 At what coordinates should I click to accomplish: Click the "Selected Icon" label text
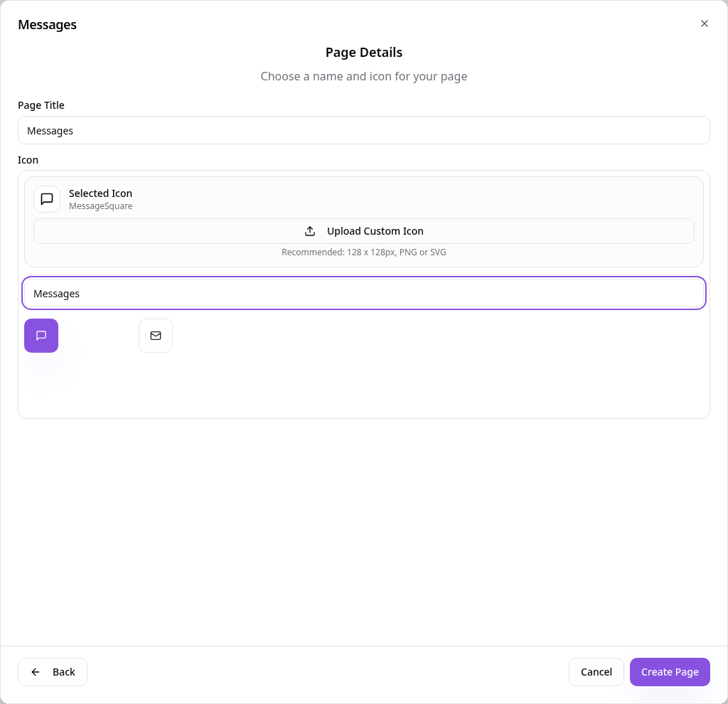tap(101, 193)
